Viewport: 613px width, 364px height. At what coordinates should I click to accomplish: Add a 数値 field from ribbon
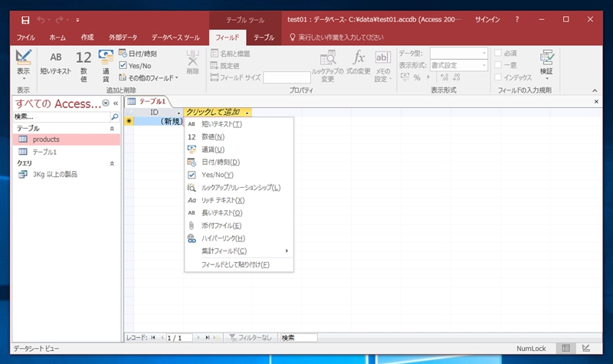84,66
